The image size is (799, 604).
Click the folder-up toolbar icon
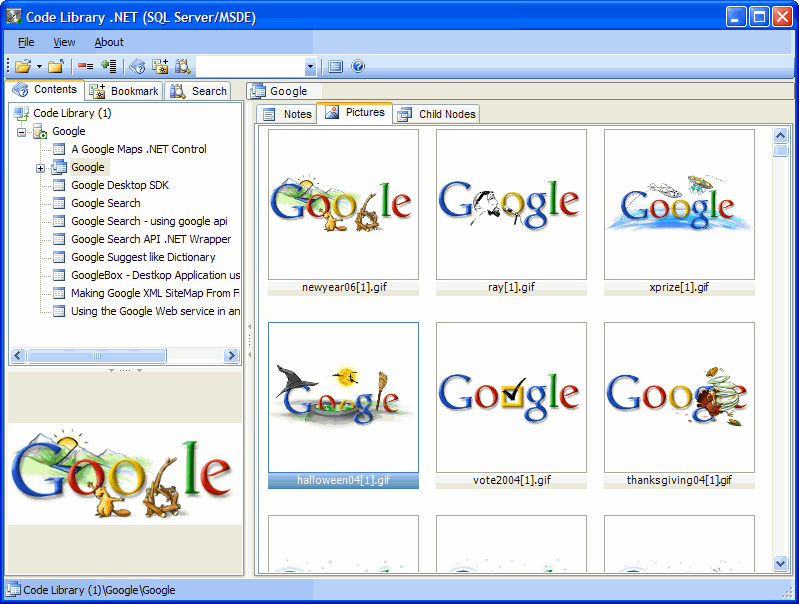coord(56,66)
